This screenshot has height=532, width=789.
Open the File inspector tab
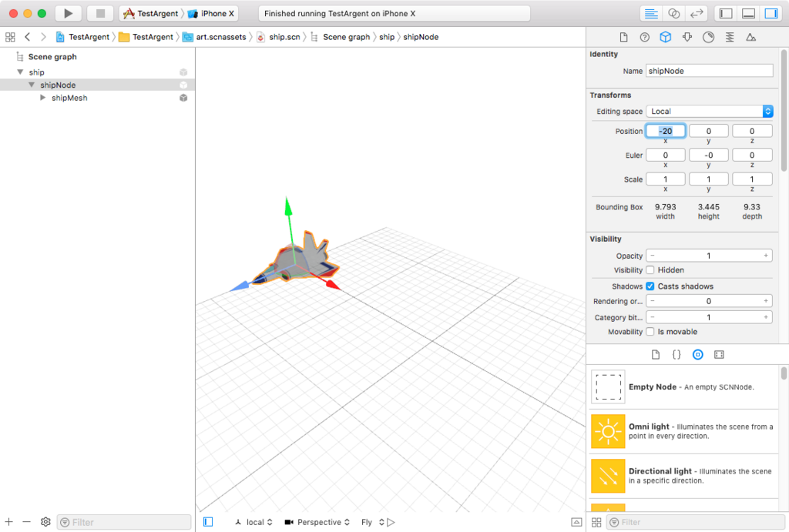point(623,37)
